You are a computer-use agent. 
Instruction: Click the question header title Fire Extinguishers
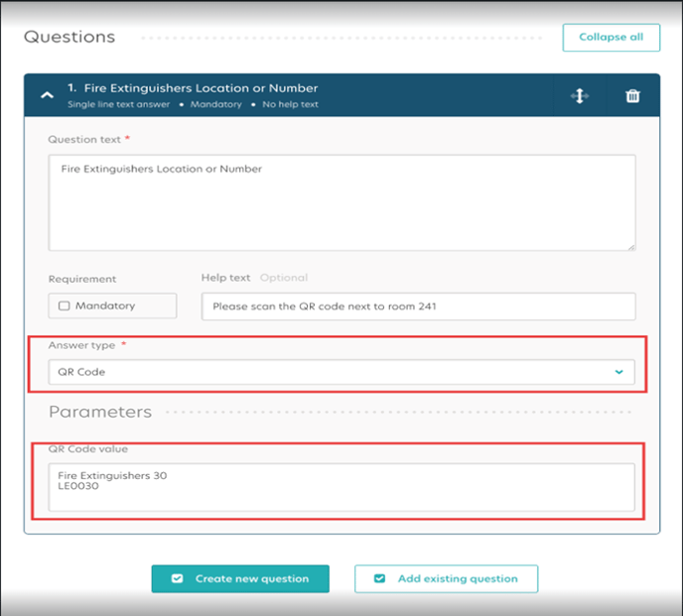click(200, 88)
